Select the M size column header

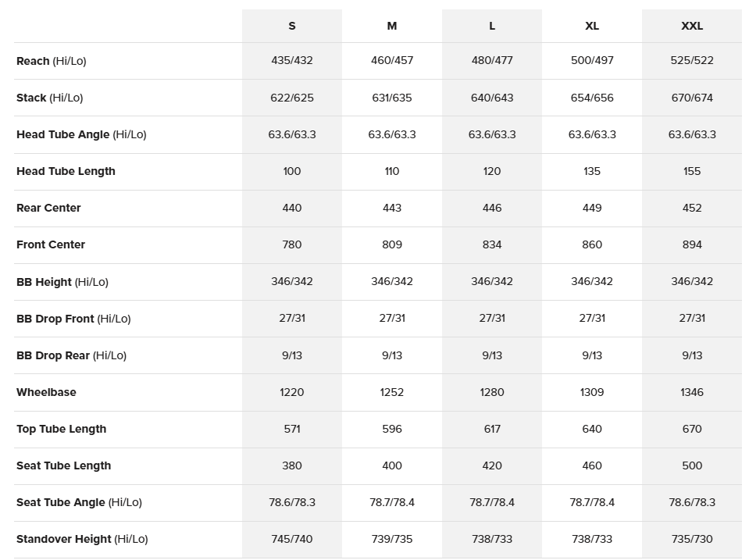[x=392, y=26]
